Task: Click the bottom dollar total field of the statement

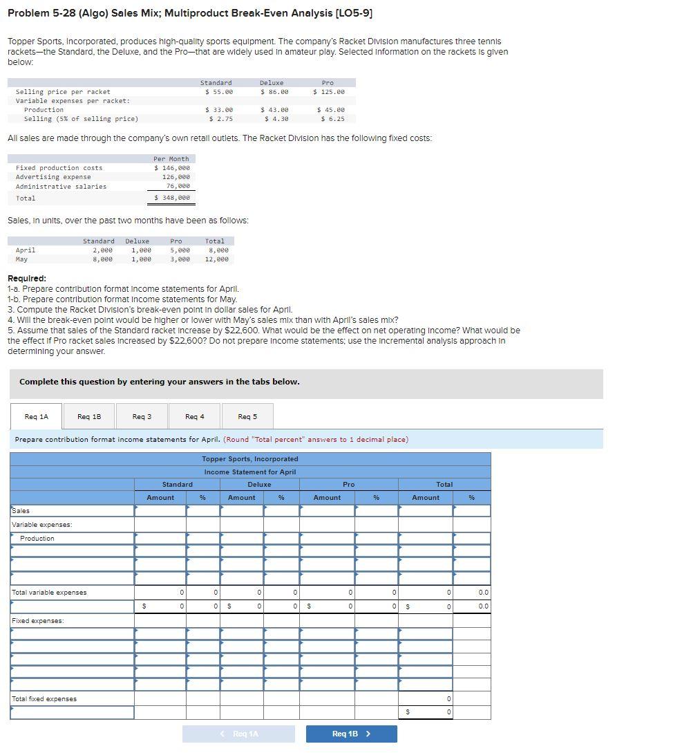Action: 426,712
